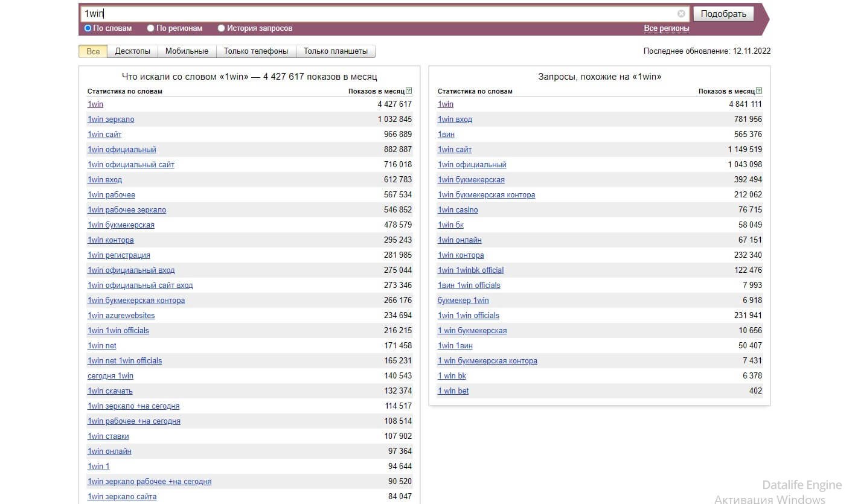Switch to the 'Мобильные' tab

pyautogui.click(x=187, y=51)
